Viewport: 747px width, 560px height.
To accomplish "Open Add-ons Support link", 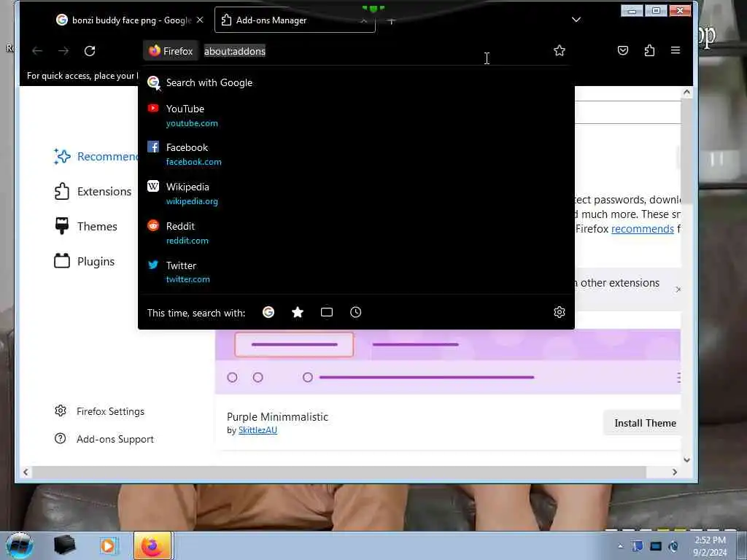I will (104, 439).
